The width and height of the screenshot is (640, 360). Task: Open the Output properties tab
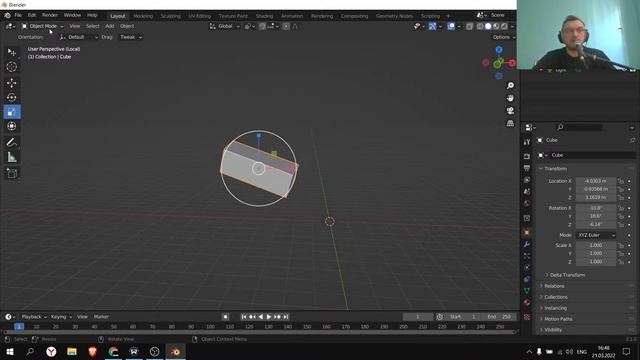click(x=527, y=168)
